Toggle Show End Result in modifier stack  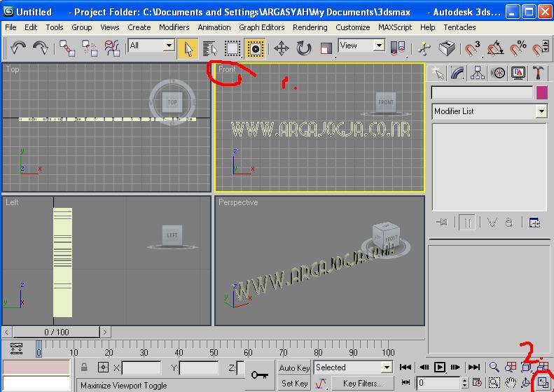pyautogui.click(x=467, y=223)
